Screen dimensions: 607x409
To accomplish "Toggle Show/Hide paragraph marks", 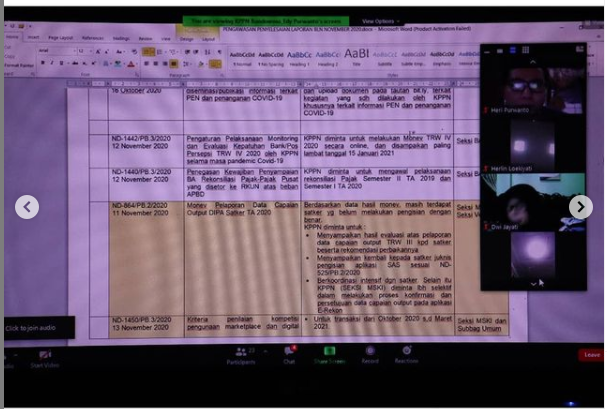I will pyautogui.click(x=219, y=52).
